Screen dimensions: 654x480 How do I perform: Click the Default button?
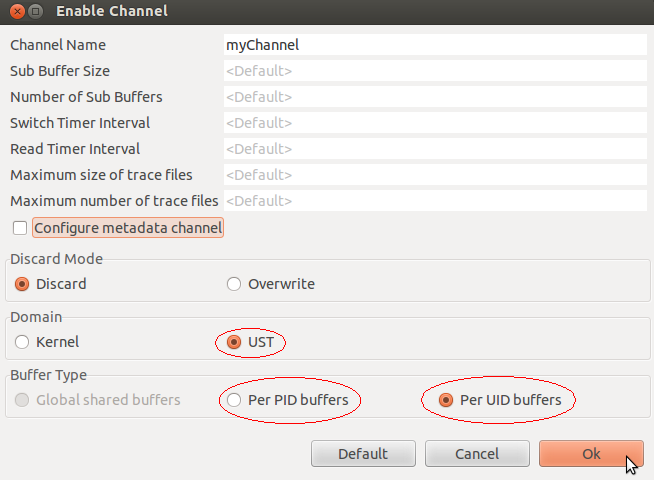point(363,454)
